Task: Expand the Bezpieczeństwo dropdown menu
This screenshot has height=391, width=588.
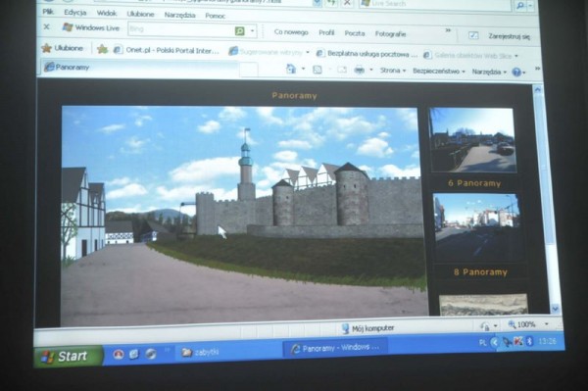Action: tap(438, 71)
